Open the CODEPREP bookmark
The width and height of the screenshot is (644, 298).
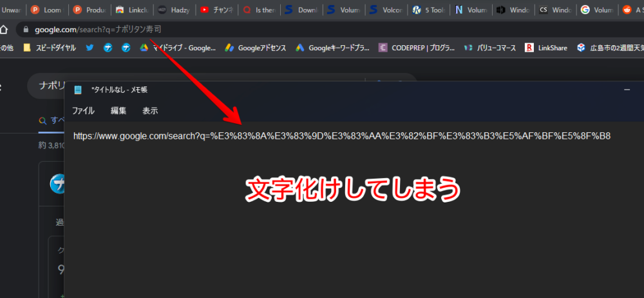point(417,48)
